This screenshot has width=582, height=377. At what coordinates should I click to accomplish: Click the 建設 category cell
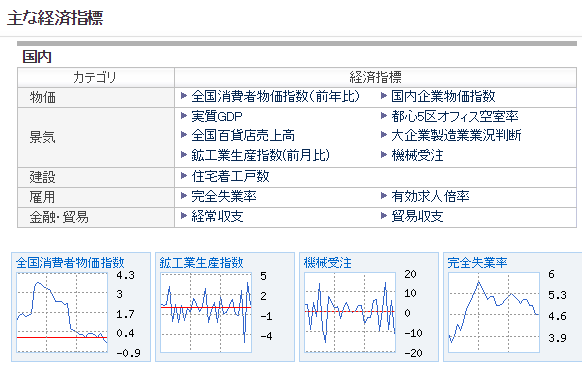tap(96, 177)
